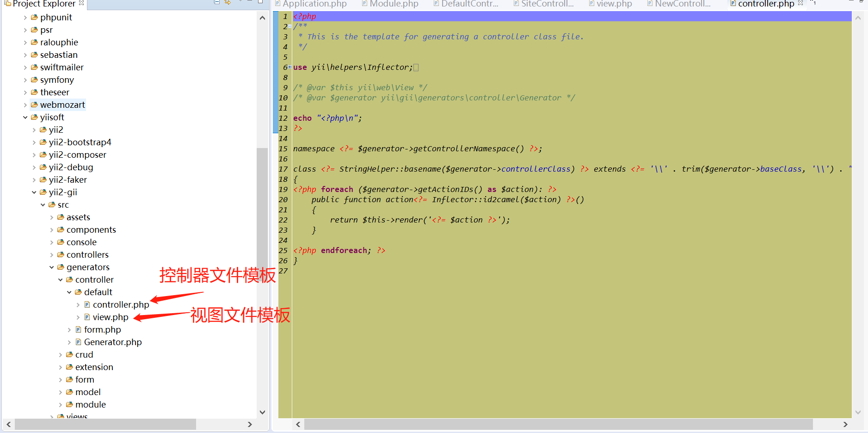868x433 pixels.
Task: Click Project Explorer horizontal scrollbar thumb
Action: click(x=105, y=424)
